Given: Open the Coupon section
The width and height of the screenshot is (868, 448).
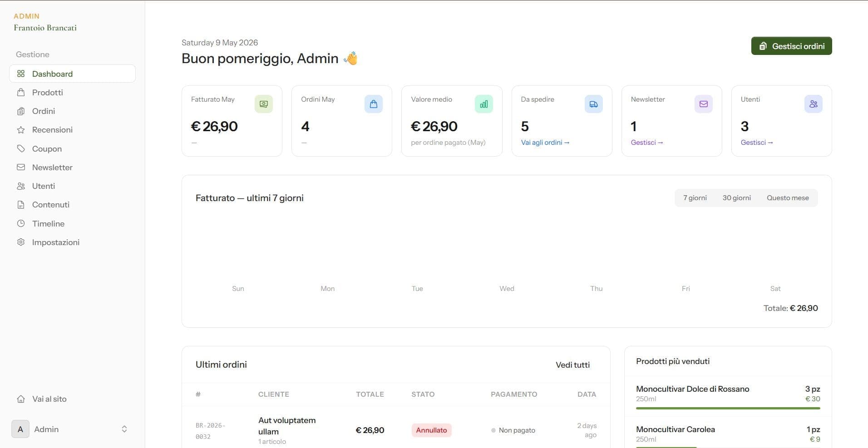Looking at the screenshot, I should pyautogui.click(x=72, y=148).
